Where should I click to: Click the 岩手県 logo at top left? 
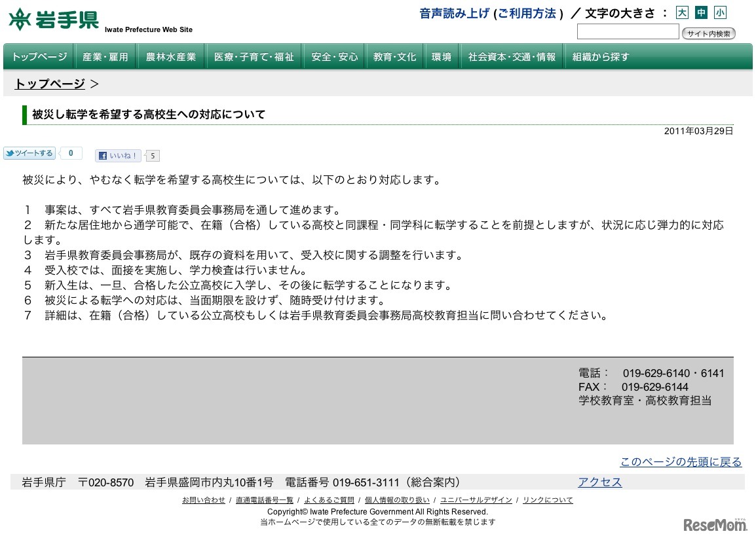[x=54, y=19]
